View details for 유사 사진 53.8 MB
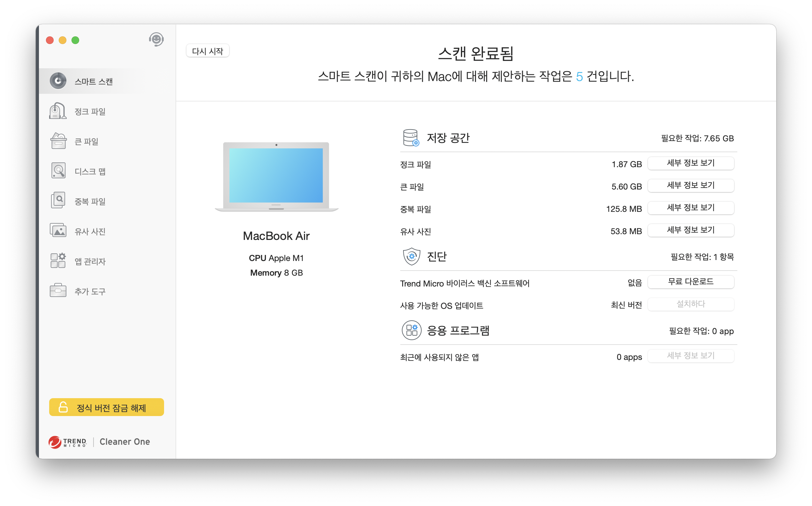812x506 pixels. point(690,230)
